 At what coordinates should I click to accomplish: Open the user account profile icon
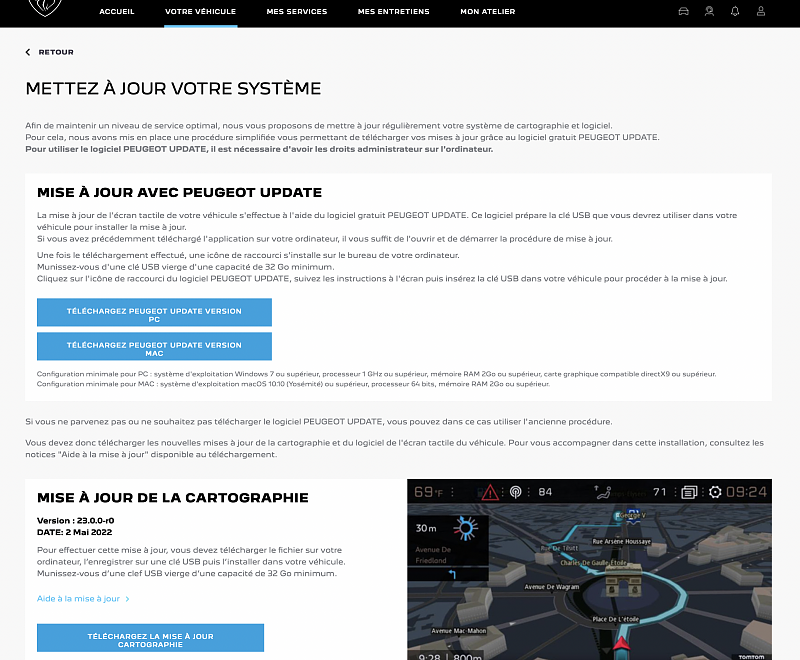point(761,11)
